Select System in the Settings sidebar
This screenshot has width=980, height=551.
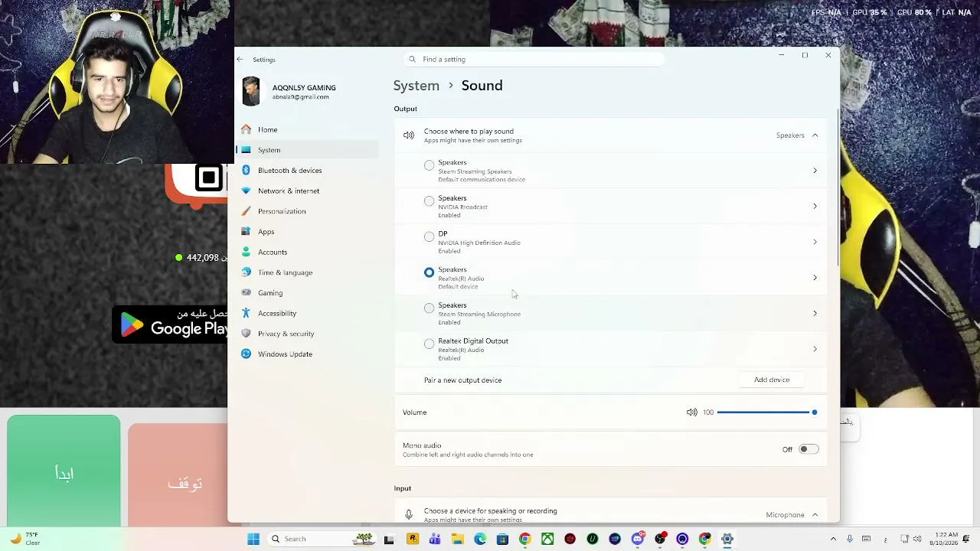(309, 150)
